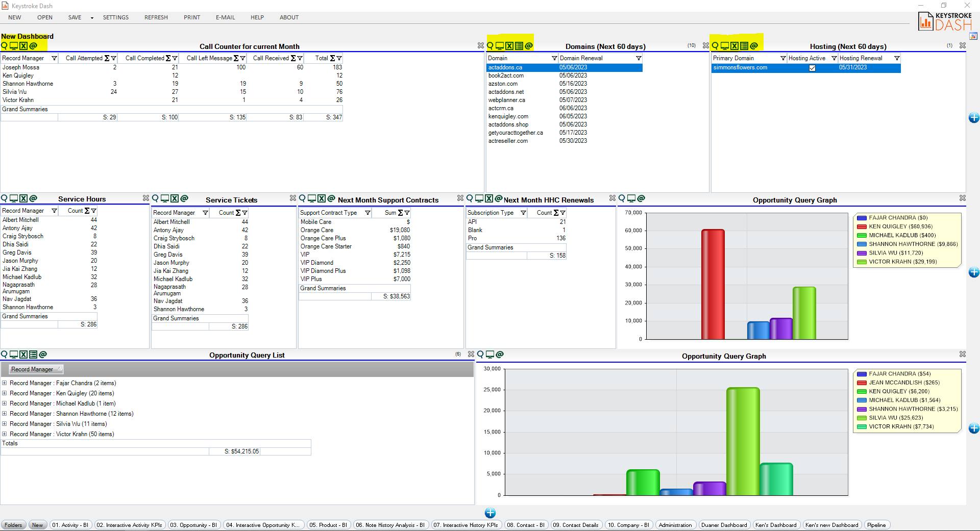Click the tallest green bar in lower graph
Image resolution: width=980 pixels, height=531 pixels.
click(x=743, y=441)
